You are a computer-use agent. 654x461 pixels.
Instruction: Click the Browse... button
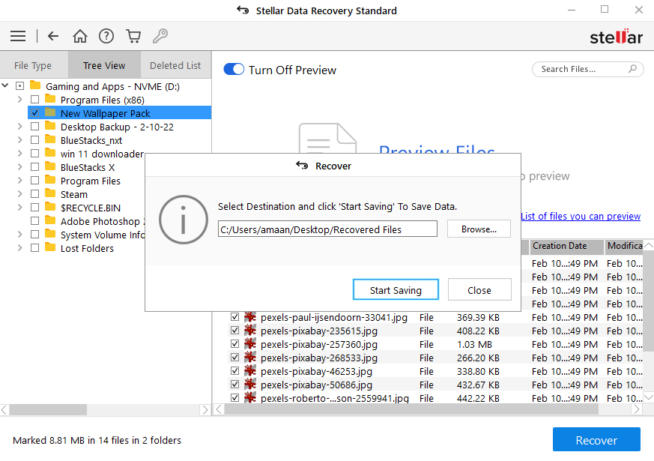click(x=478, y=229)
